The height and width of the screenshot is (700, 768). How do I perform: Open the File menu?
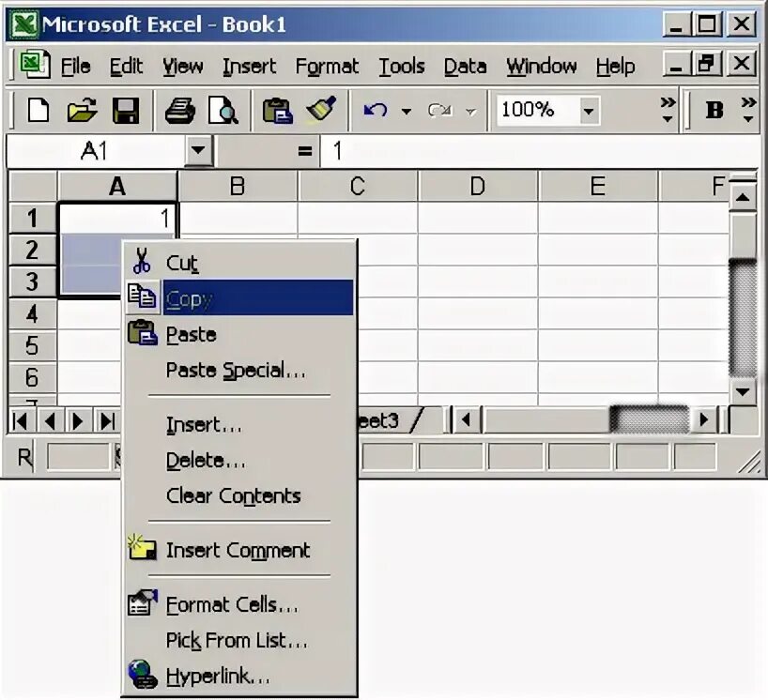tap(75, 66)
